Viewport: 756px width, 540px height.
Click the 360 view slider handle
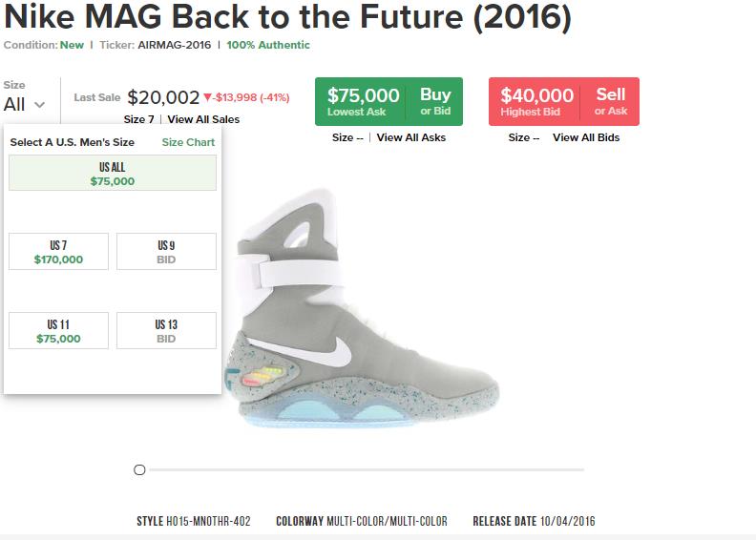click(x=140, y=469)
